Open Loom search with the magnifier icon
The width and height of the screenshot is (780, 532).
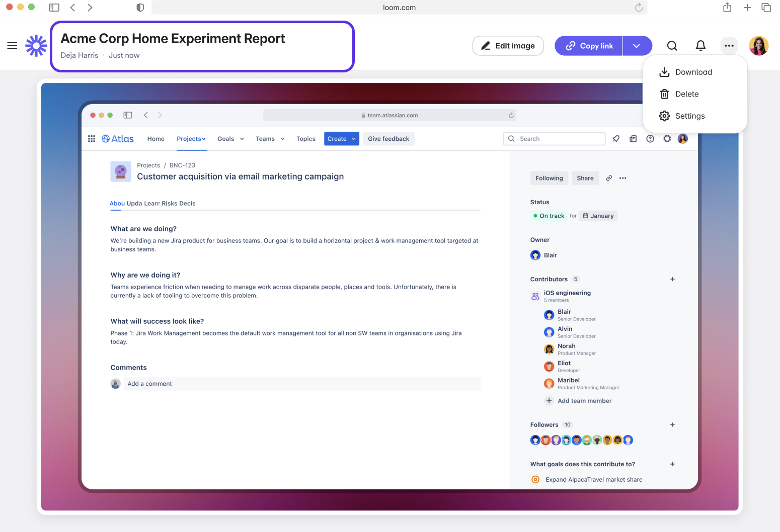(672, 45)
